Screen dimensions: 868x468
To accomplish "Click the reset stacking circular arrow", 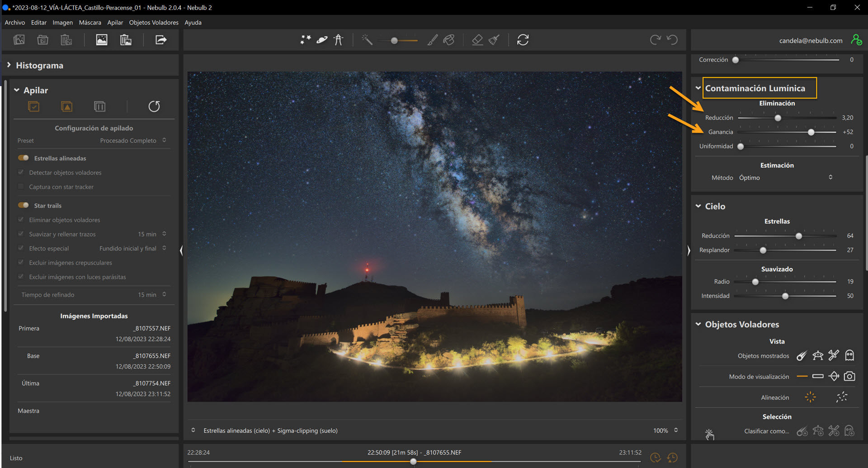I will click(x=154, y=106).
